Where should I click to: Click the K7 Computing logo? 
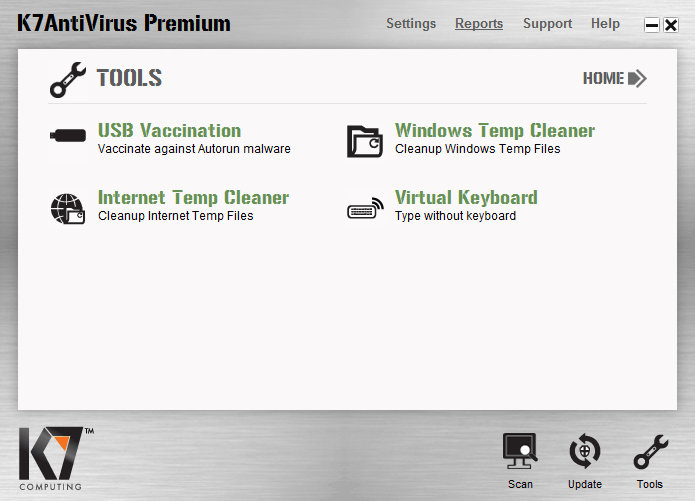(x=56, y=458)
